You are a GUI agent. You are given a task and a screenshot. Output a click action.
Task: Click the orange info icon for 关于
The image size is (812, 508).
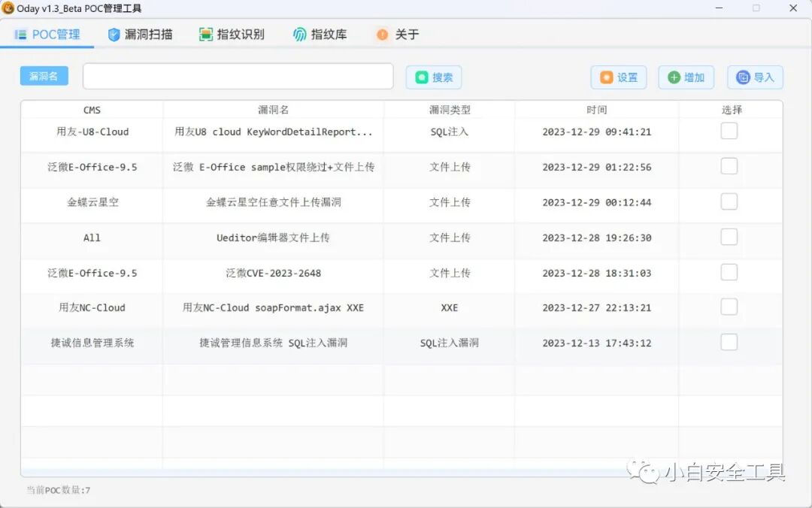[x=382, y=35]
